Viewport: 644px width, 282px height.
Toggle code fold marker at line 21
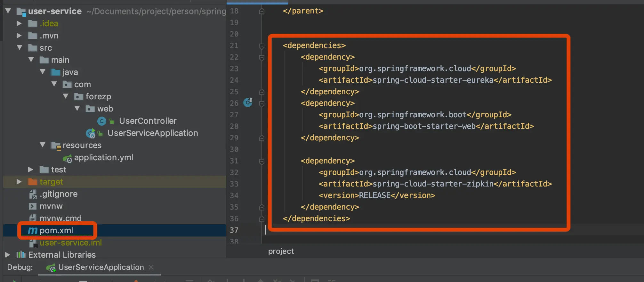262,46
